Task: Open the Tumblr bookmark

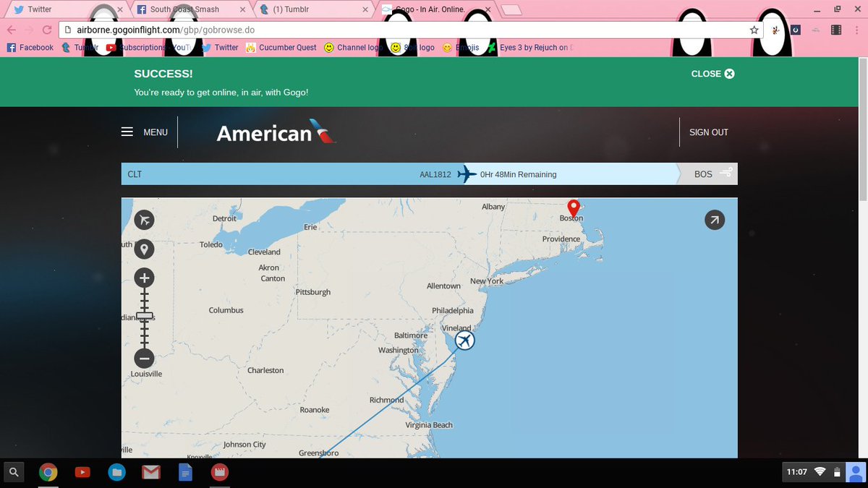Action: click(x=80, y=47)
